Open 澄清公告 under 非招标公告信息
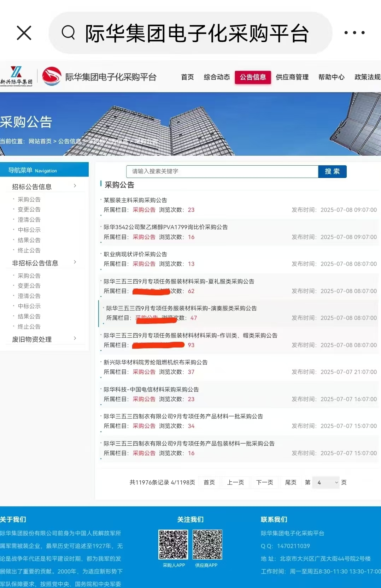The width and height of the screenshot is (381, 588). (x=29, y=296)
